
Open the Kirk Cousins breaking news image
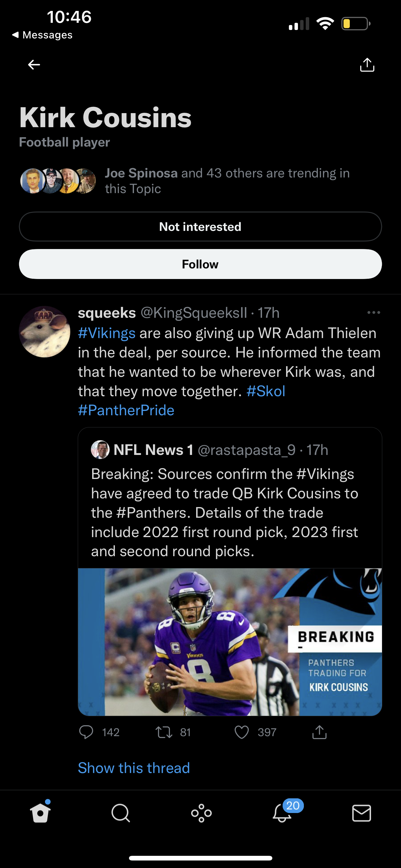(x=230, y=642)
